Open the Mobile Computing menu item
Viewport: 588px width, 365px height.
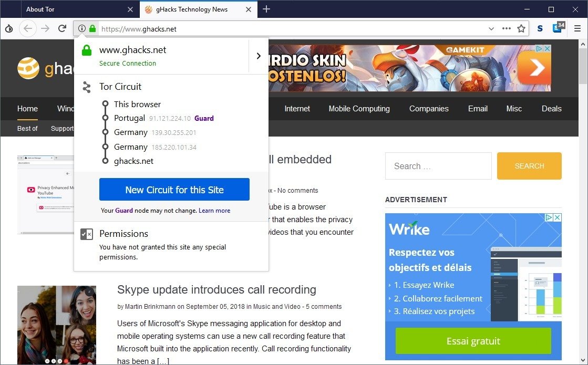click(359, 109)
